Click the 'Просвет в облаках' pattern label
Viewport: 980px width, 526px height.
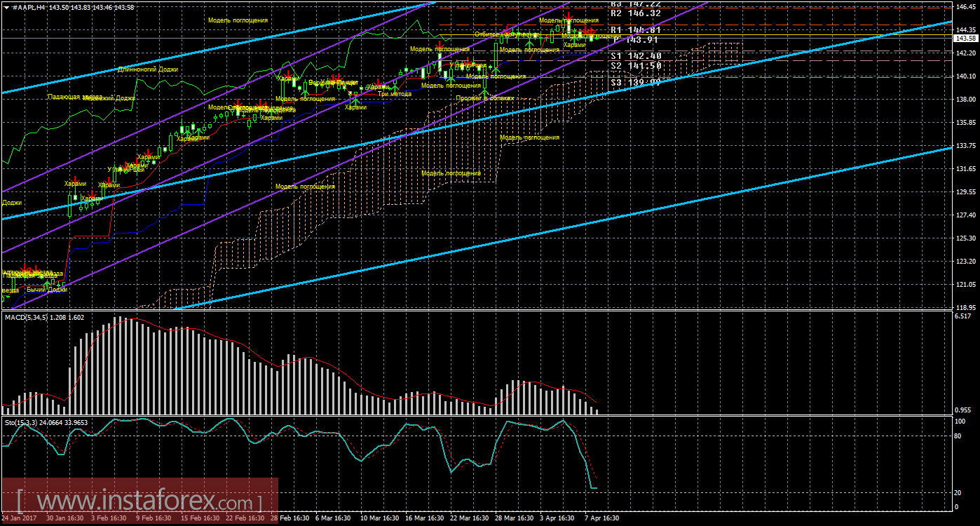coord(484,98)
